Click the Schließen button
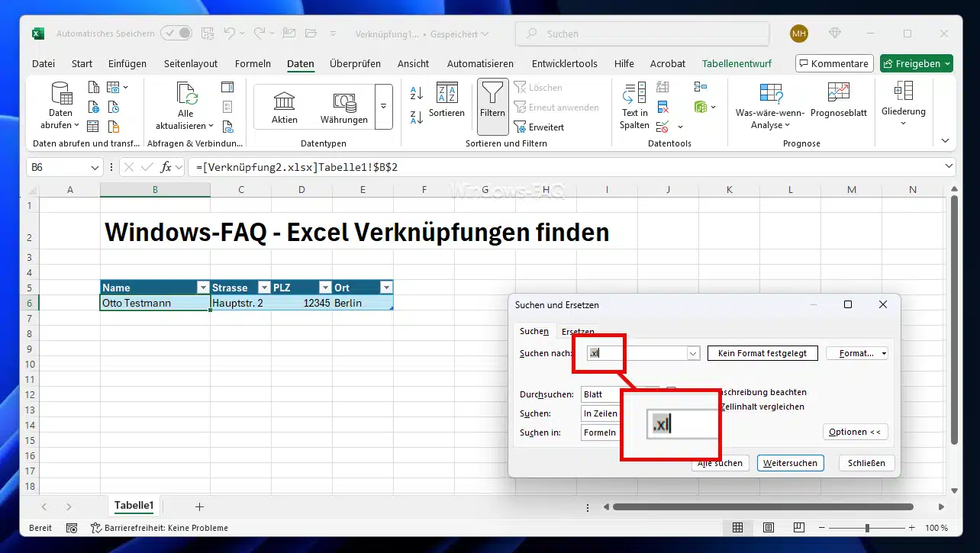980x553 pixels. tap(866, 463)
